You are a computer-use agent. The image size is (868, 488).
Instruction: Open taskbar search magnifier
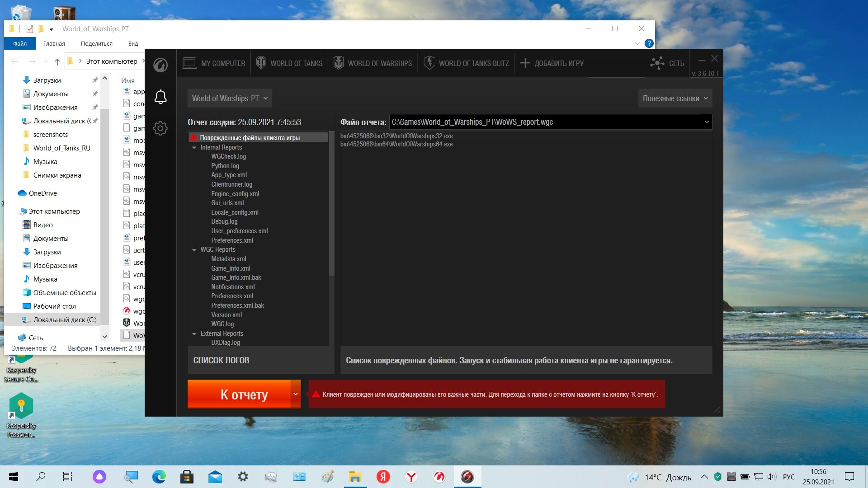click(41, 477)
